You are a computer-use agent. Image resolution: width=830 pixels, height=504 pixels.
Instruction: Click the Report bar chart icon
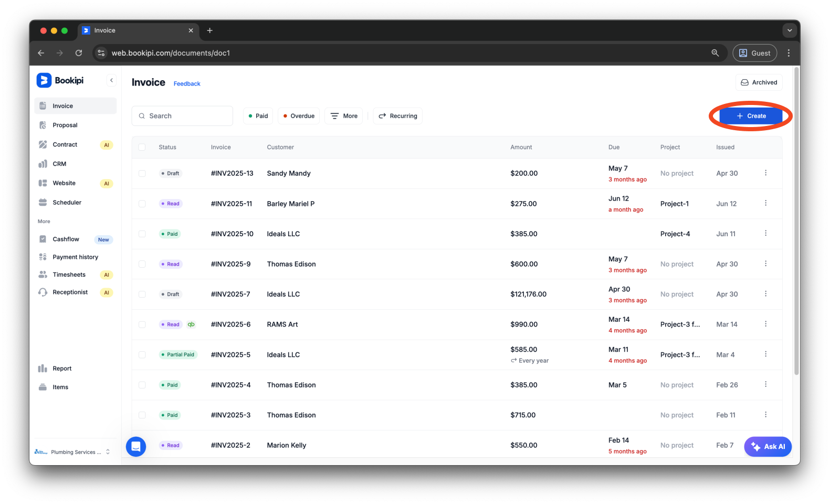[x=43, y=369]
